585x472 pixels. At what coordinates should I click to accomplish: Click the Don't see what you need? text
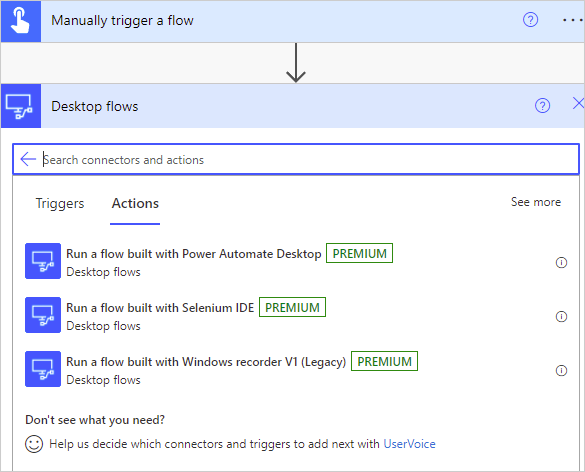(x=95, y=420)
